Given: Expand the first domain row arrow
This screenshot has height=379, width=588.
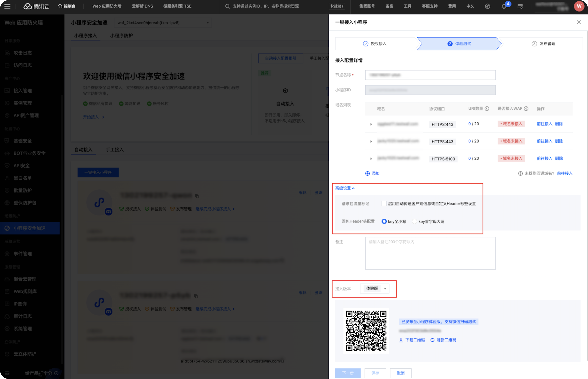Looking at the screenshot, I should [371, 124].
